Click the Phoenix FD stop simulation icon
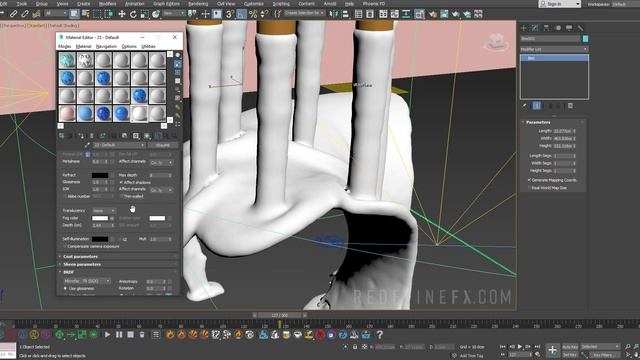Viewport: 640px width, 360px height. [131, 335]
